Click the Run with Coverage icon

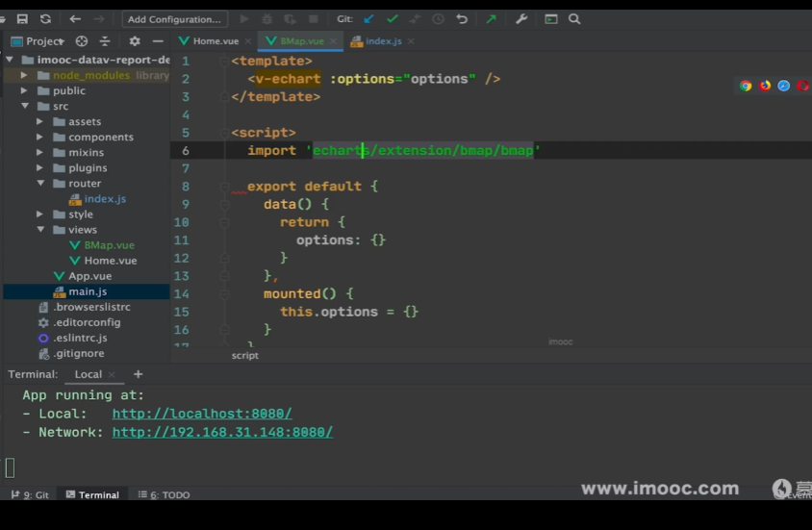click(x=290, y=19)
